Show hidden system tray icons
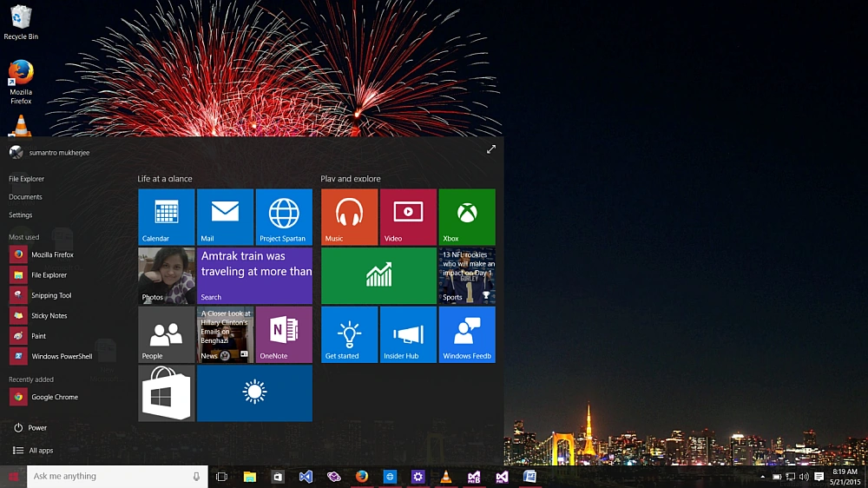This screenshot has width=868, height=488. tap(762, 477)
